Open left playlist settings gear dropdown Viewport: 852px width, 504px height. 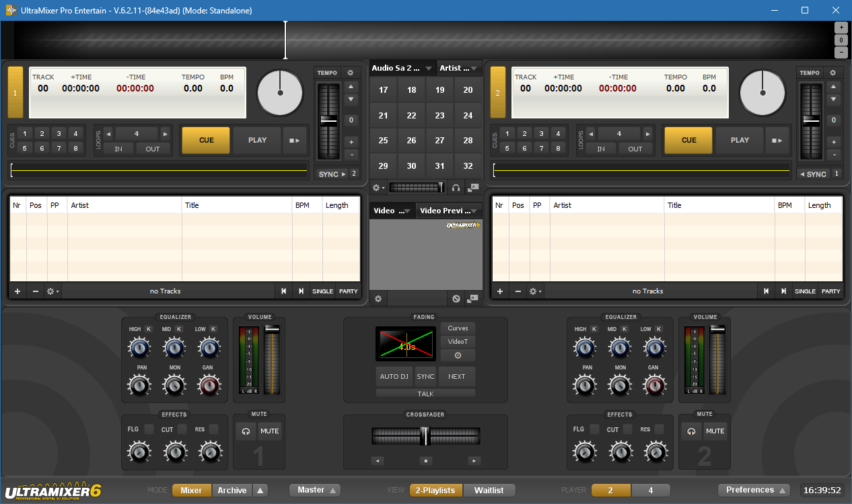click(x=52, y=291)
